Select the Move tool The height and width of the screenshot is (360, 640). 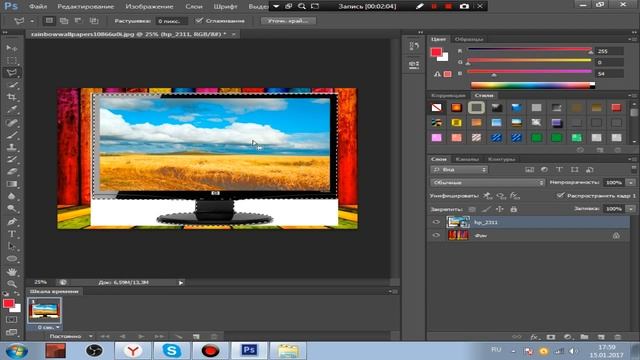(x=12, y=48)
